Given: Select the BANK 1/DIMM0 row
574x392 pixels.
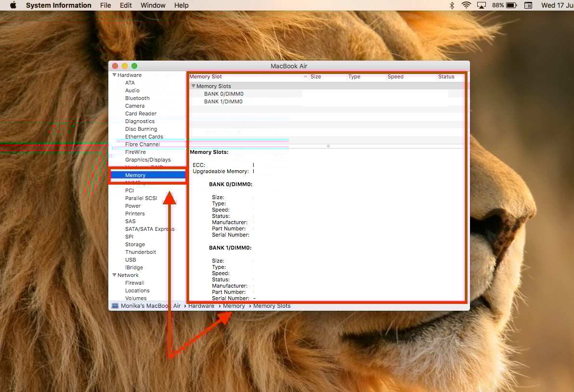Looking at the screenshot, I should (326, 101).
